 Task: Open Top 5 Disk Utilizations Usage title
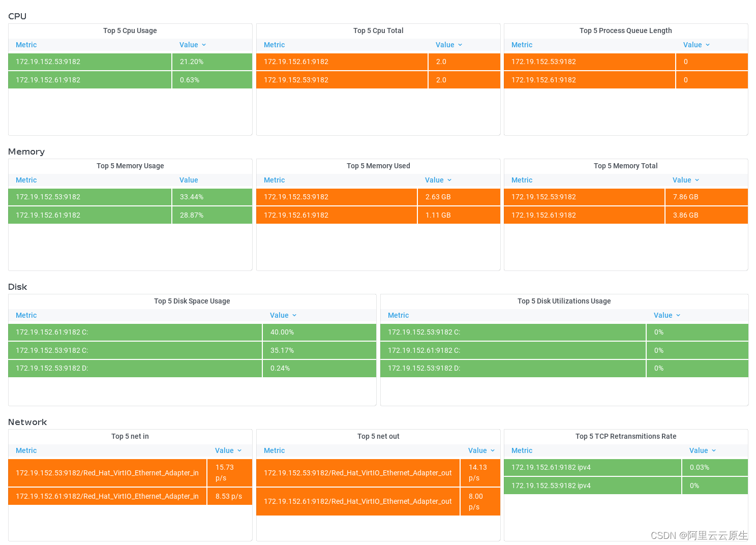(564, 301)
